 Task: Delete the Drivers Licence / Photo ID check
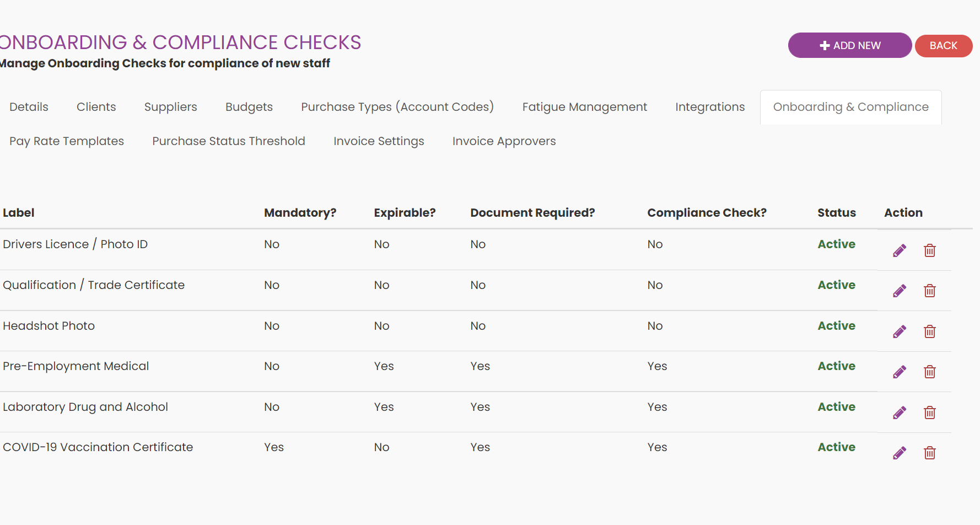(x=930, y=251)
